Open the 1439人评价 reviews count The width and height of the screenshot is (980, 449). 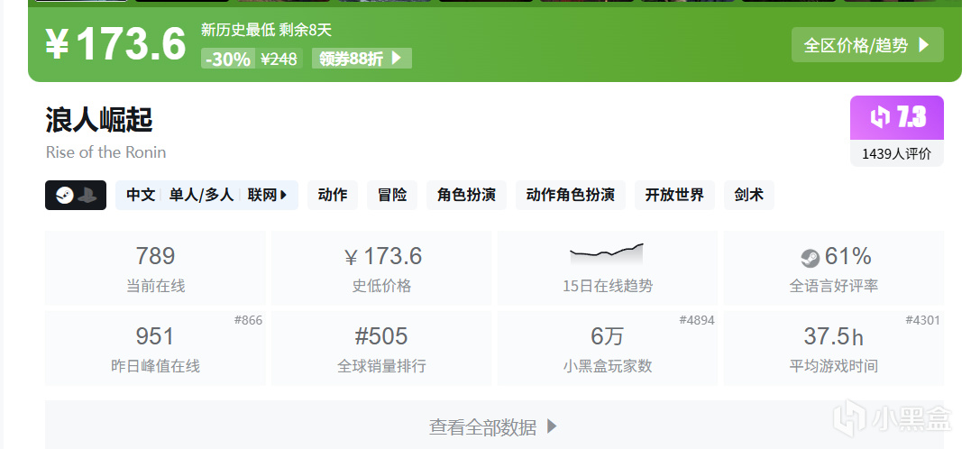click(x=897, y=154)
